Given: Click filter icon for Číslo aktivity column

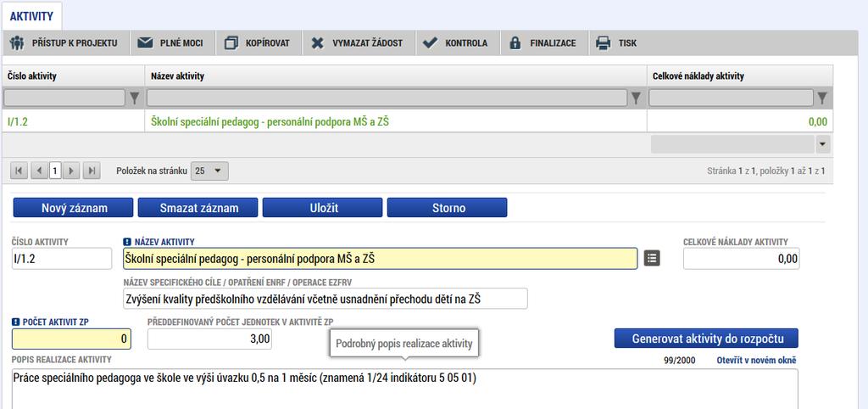Looking at the screenshot, I should [x=135, y=98].
